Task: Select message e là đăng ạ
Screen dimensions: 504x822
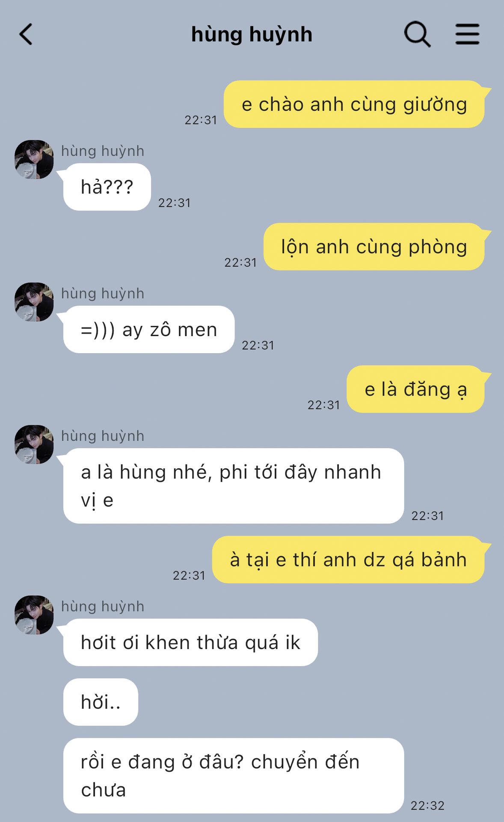Action: point(415,389)
